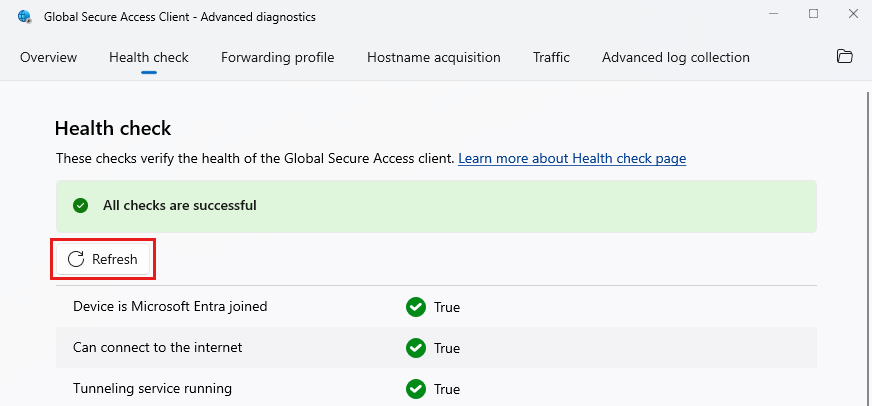Maximize the Advanced diagnostics window
The height and width of the screenshot is (406, 872).
pyautogui.click(x=813, y=14)
